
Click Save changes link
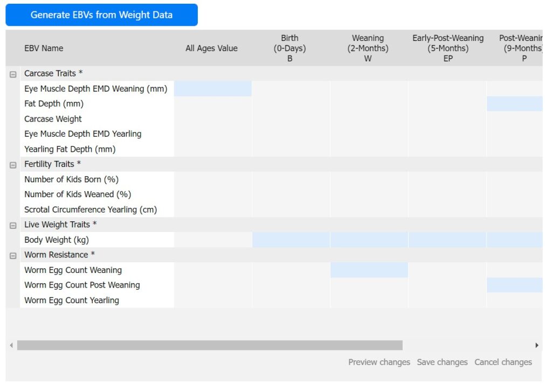(442, 362)
